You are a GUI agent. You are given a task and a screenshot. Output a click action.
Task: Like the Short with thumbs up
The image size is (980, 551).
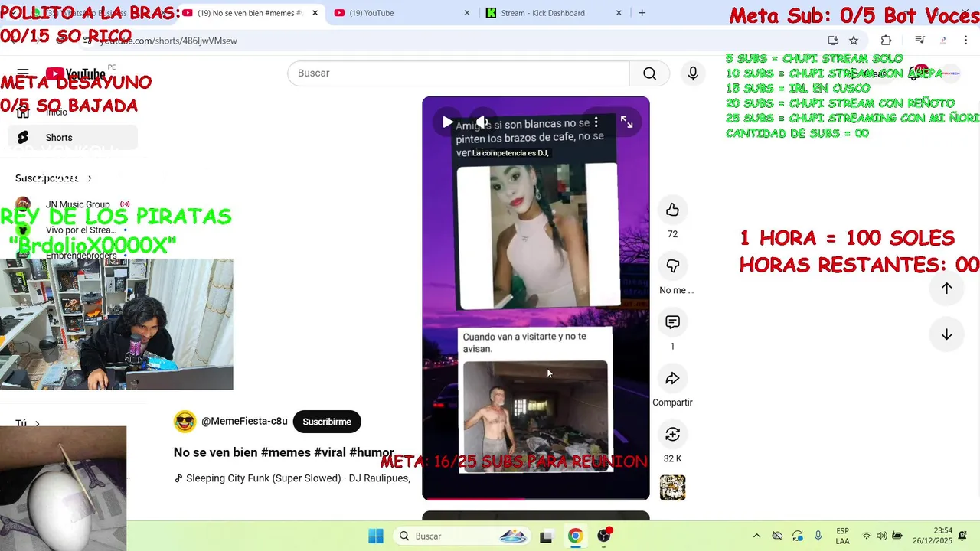(x=672, y=210)
